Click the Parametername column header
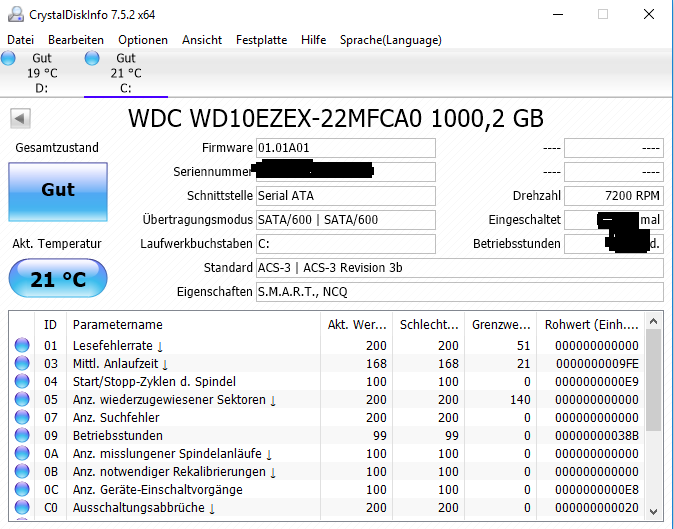Viewport: 674px width, 529px height. coord(193,324)
